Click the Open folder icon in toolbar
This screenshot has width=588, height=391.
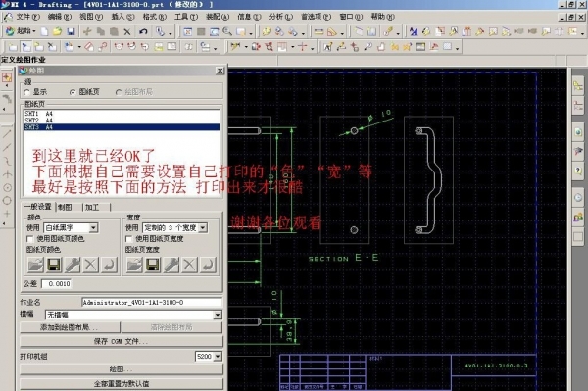point(58,32)
